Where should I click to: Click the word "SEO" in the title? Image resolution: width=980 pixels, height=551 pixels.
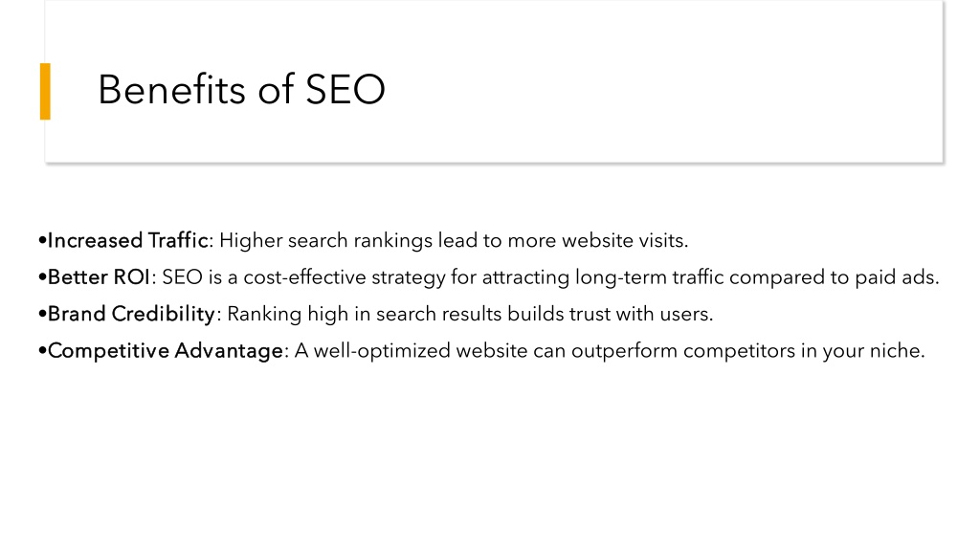(x=345, y=89)
